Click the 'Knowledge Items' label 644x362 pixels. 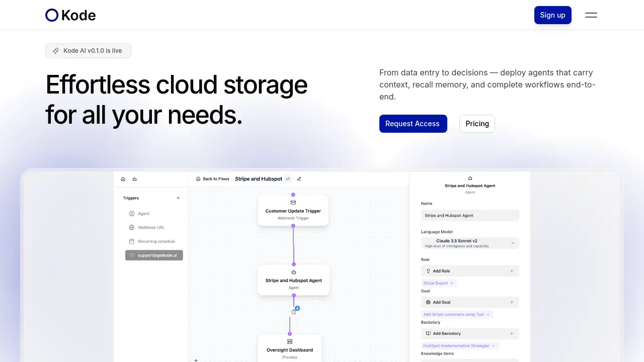[437, 353]
